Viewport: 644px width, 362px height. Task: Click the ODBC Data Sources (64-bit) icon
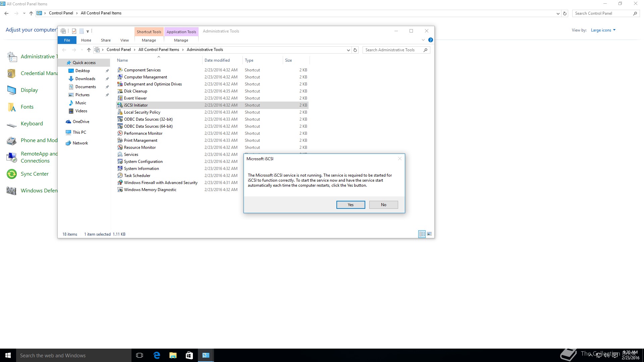click(120, 126)
